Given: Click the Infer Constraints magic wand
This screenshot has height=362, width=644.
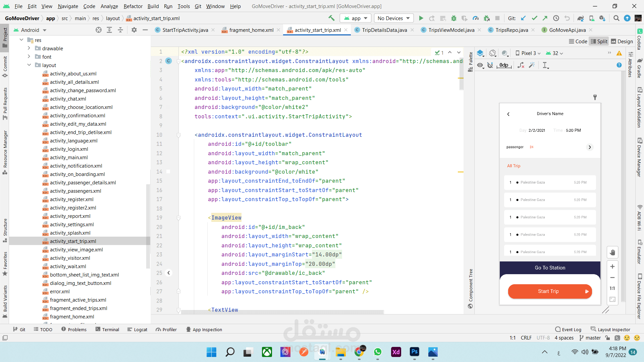Looking at the screenshot, I should [x=532, y=65].
